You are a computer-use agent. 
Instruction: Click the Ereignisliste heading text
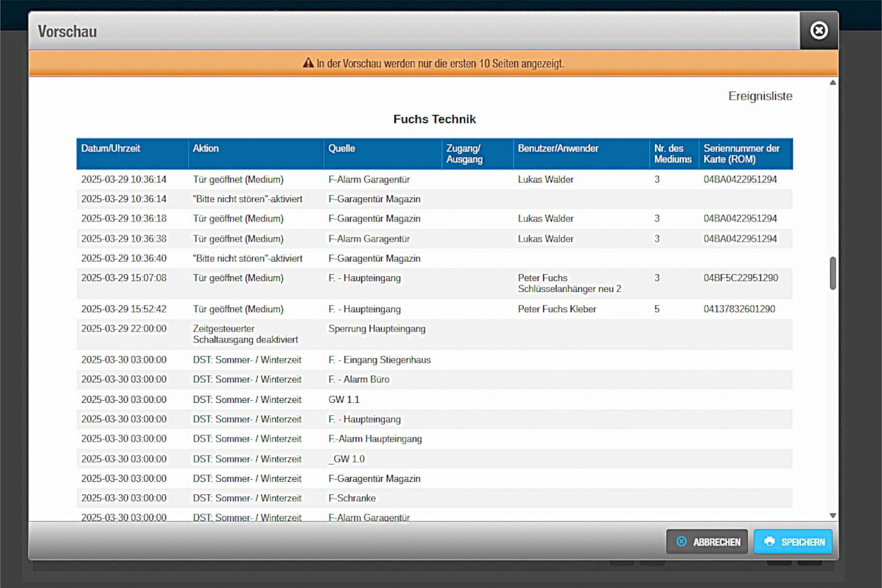[x=760, y=96]
